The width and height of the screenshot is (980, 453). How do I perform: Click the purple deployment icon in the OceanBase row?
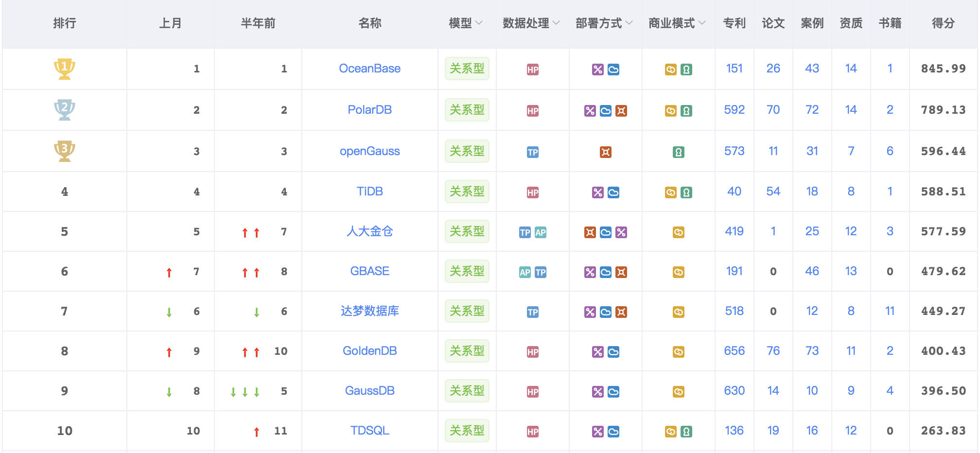598,70
